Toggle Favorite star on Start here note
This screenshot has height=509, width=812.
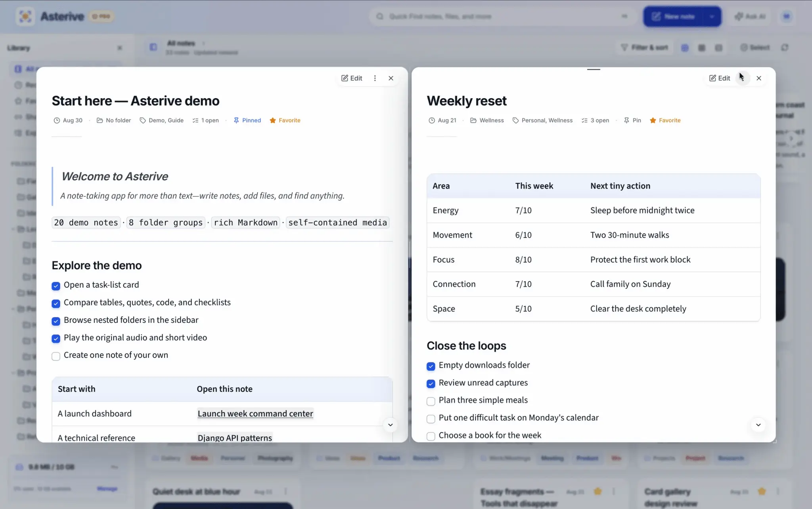click(x=285, y=120)
